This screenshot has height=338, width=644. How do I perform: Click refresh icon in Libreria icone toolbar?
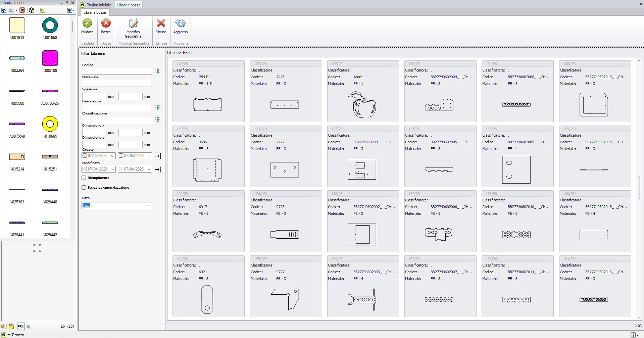pos(4,10)
